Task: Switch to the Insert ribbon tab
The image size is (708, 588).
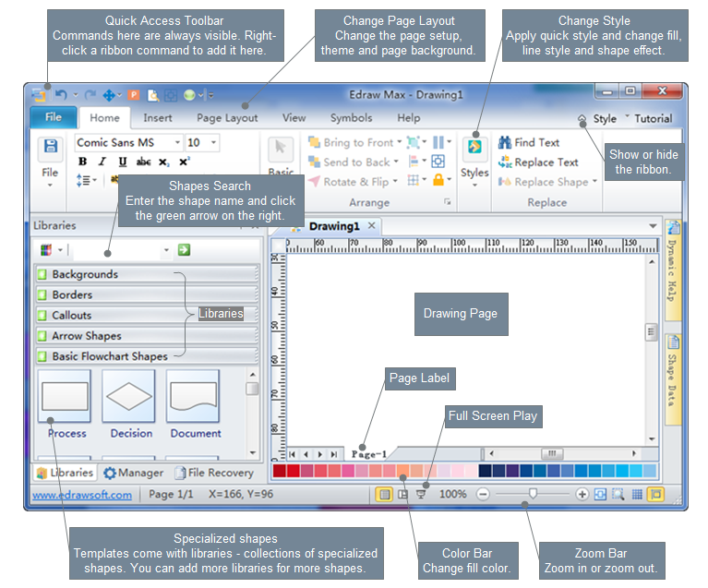Action: 158,118
